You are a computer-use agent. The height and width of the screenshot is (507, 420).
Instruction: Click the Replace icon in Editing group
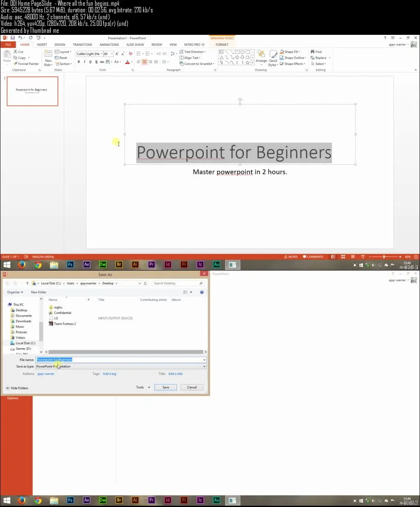click(x=313, y=58)
